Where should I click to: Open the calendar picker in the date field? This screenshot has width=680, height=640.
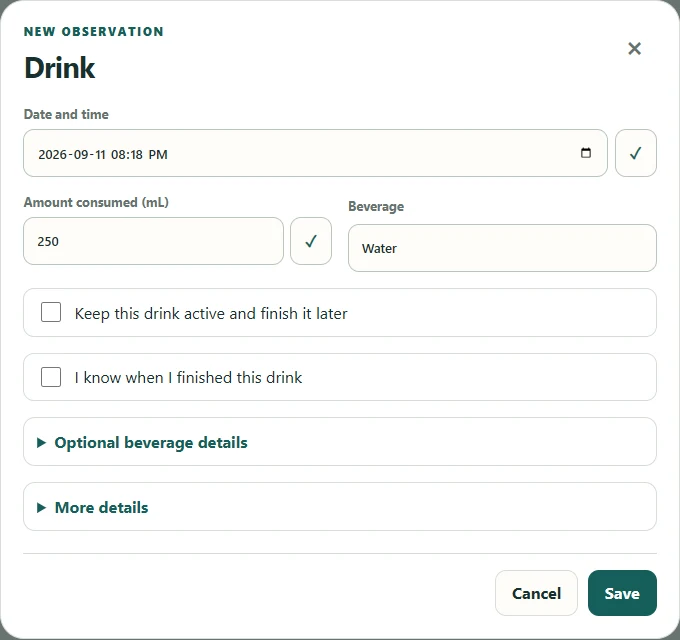pyautogui.click(x=585, y=153)
